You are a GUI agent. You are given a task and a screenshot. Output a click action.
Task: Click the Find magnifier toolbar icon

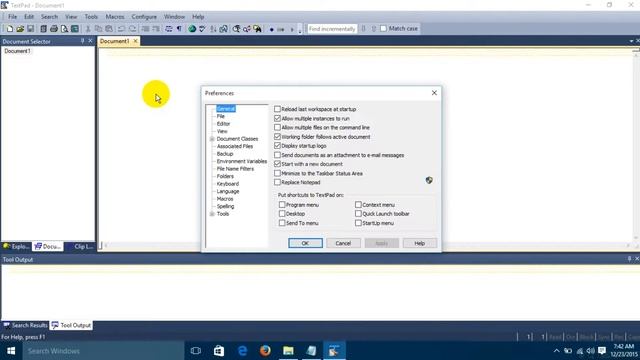236,29
